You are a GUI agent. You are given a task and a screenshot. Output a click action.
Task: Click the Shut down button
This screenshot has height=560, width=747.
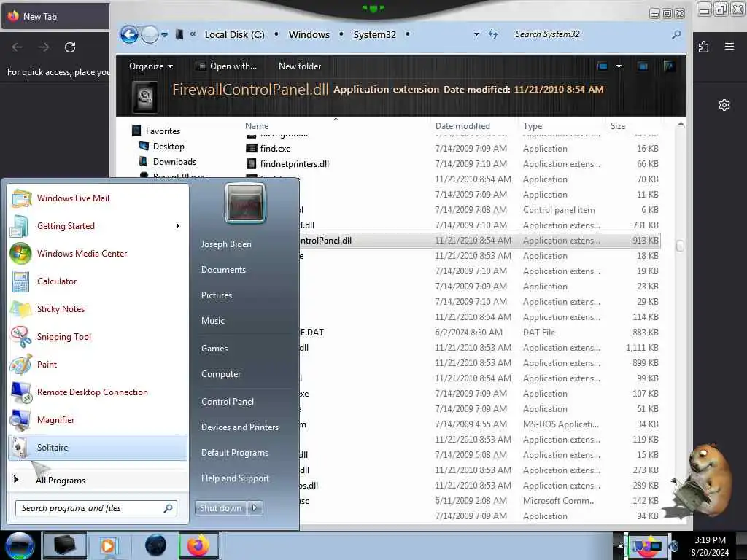click(220, 508)
